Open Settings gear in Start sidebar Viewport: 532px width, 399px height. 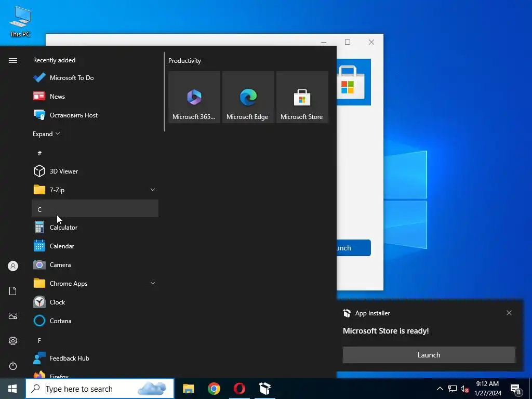pos(13,341)
